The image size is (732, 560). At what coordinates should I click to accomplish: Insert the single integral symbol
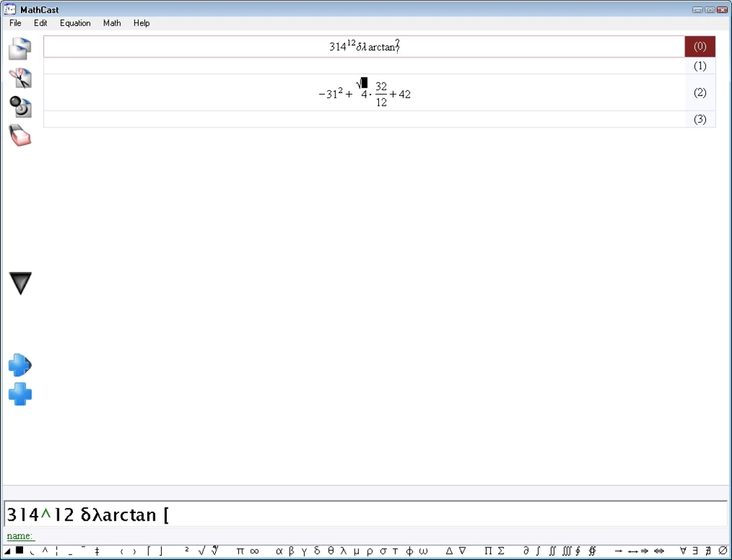[x=538, y=551]
